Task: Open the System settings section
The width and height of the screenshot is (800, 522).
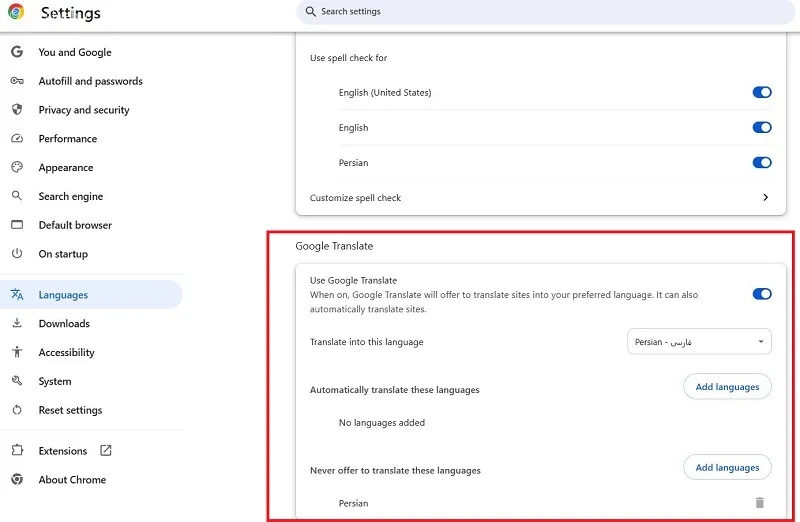Action: point(55,381)
